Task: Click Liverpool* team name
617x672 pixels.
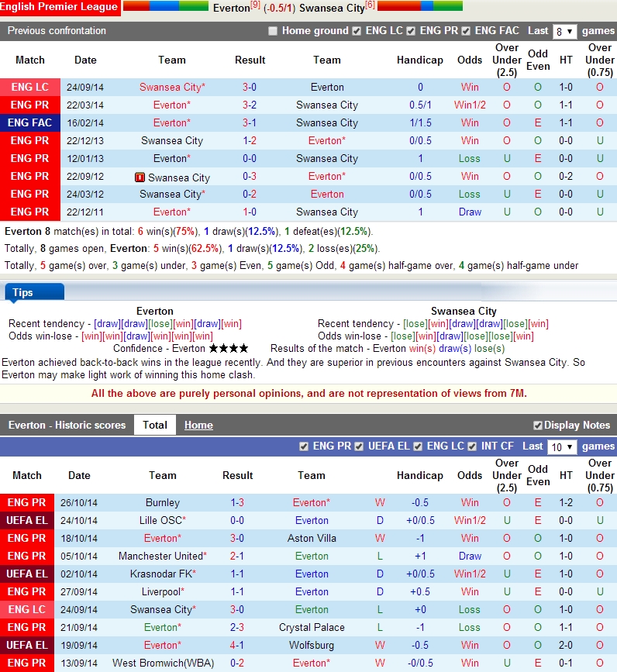Action: (x=163, y=592)
